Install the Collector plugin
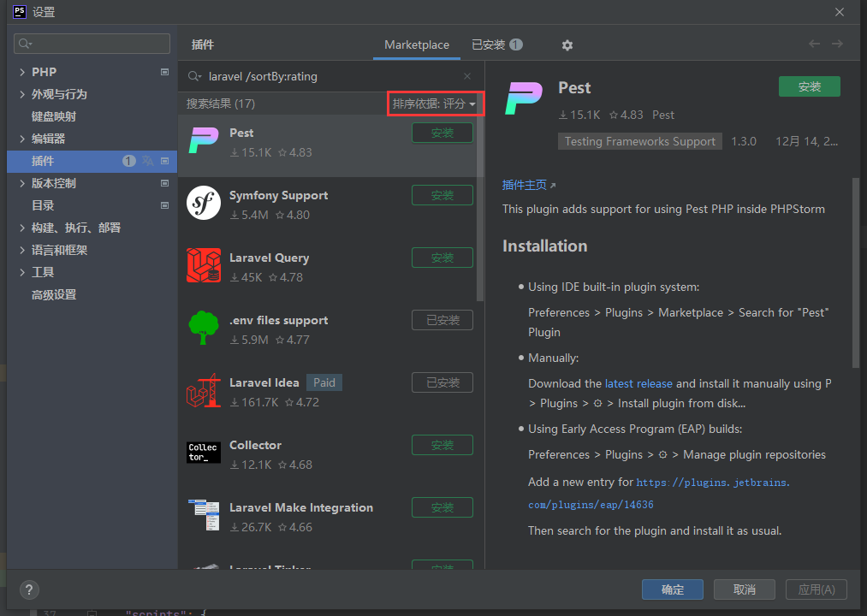The width and height of the screenshot is (867, 616). [442, 445]
